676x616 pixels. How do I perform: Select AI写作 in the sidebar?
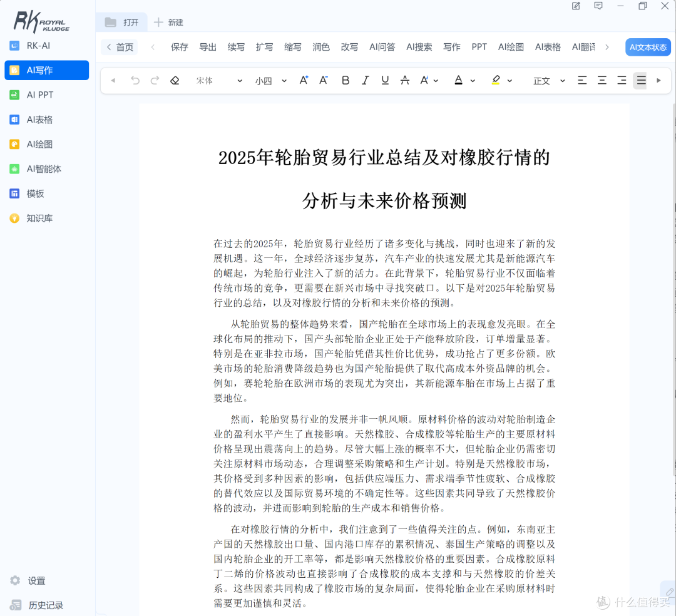pos(46,70)
